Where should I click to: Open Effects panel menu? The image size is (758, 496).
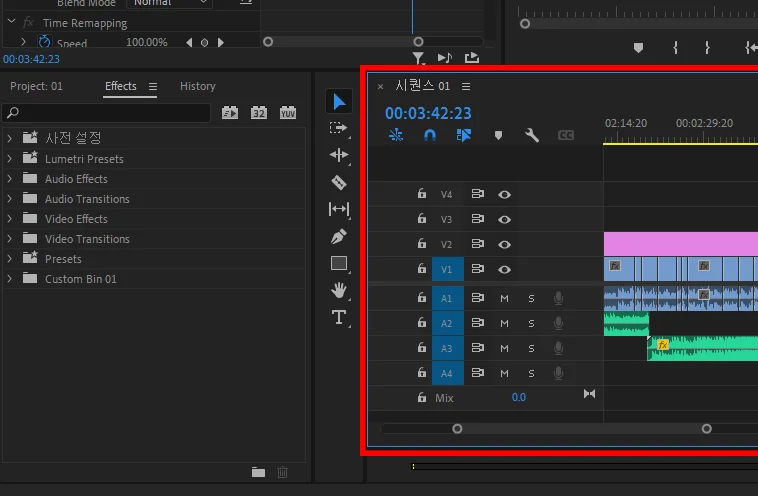(x=153, y=87)
